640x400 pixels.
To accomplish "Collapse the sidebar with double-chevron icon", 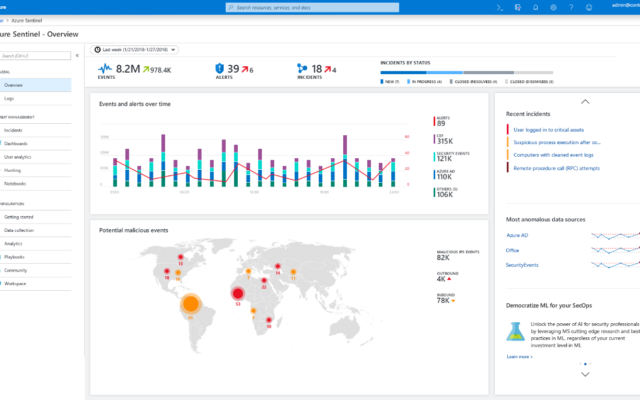I will point(77,56).
